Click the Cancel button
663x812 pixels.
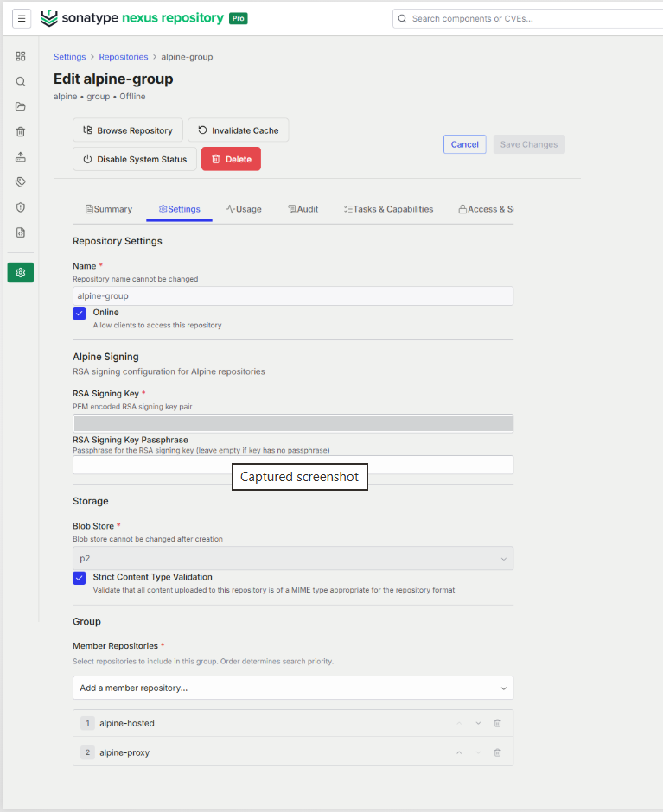464,144
